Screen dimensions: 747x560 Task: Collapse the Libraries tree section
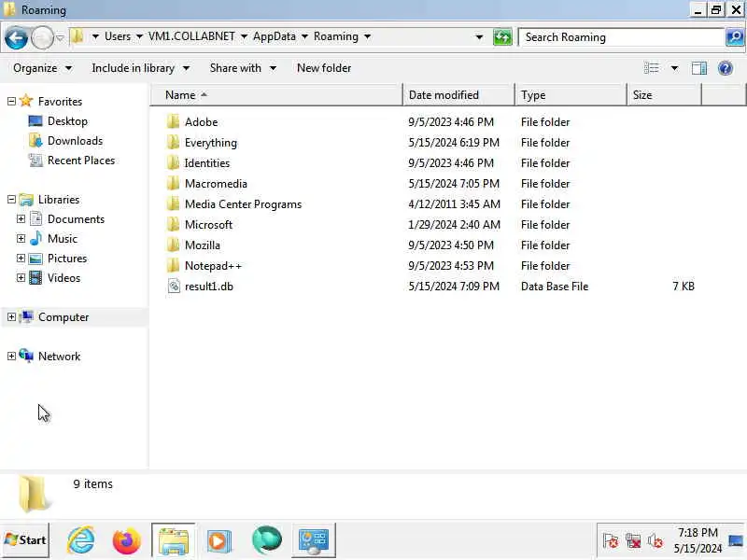11,199
